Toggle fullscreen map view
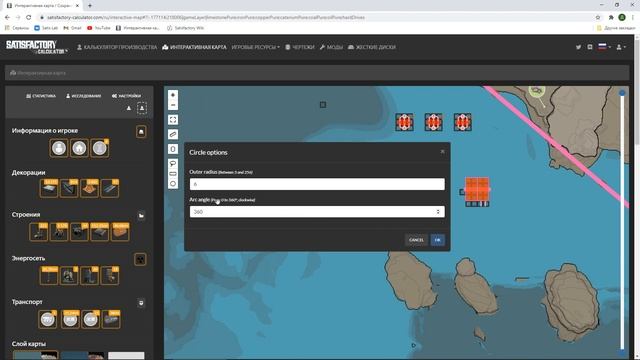The image size is (640, 360). pos(173,120)
